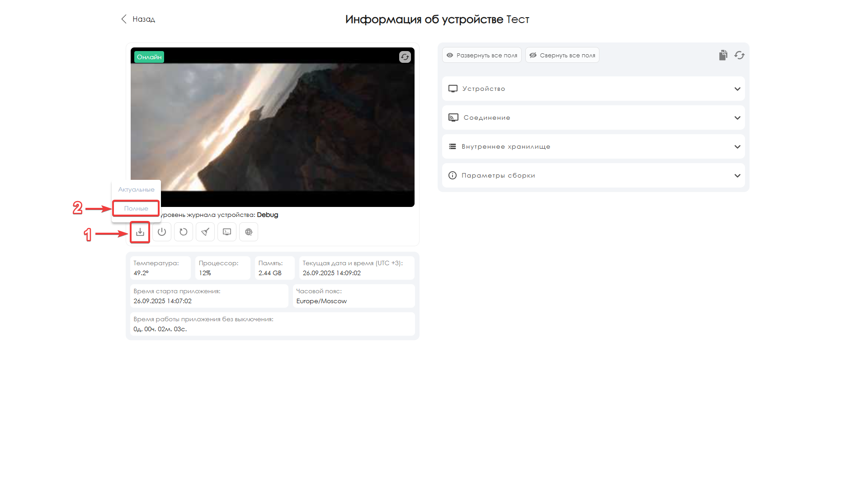This screenshot has height=488, width=868.
Task: Select Актуальные in the logs menu
Action: (x=136, y=189)
